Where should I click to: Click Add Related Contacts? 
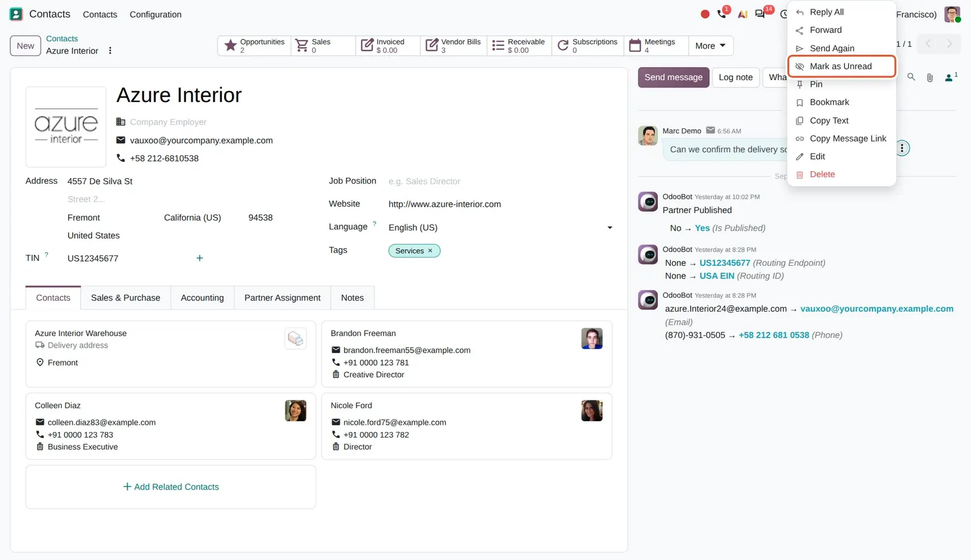(x=171, y=487)
